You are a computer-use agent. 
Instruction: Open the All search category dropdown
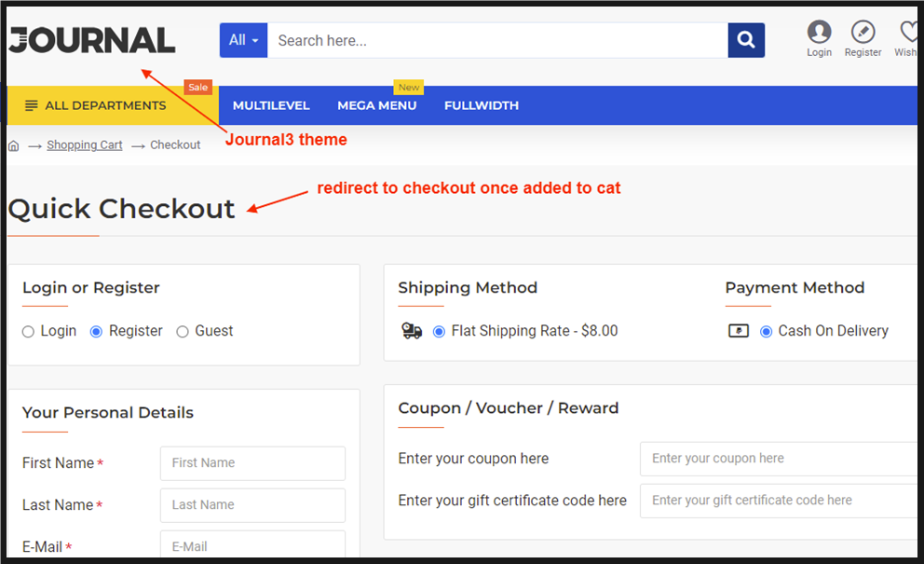243,40
